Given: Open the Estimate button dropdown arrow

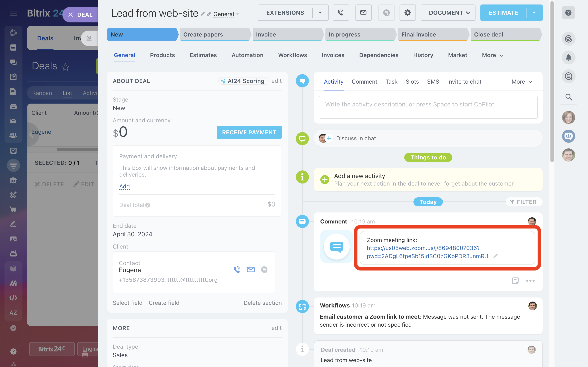Looking at the screenshot, I should tap(534, 13).
